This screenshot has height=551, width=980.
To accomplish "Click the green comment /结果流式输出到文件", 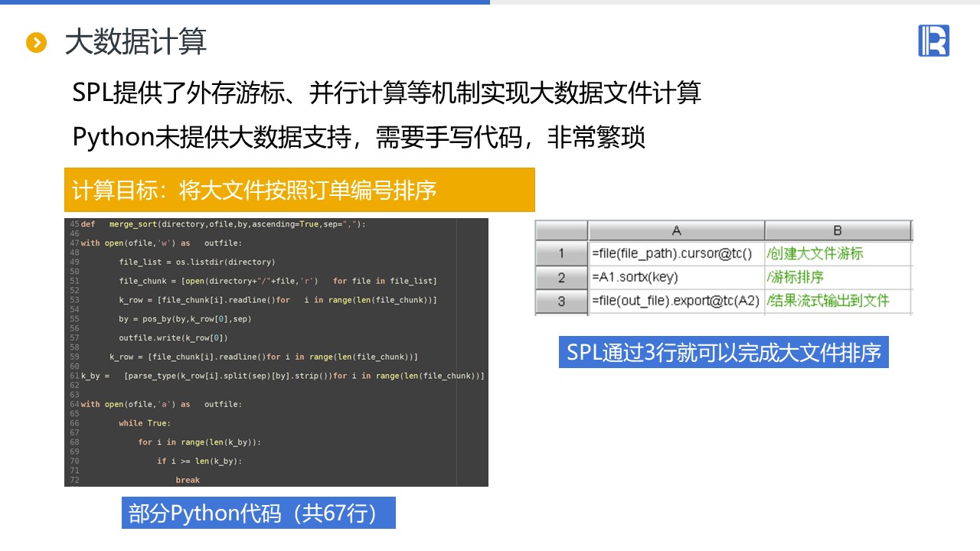I will point(828,301).
